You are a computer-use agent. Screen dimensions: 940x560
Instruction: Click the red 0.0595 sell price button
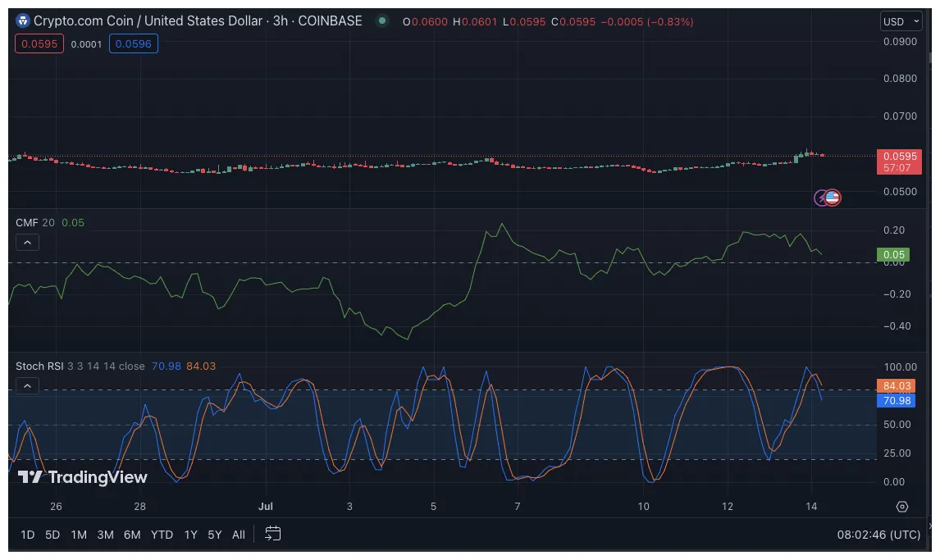pos(39,43)
